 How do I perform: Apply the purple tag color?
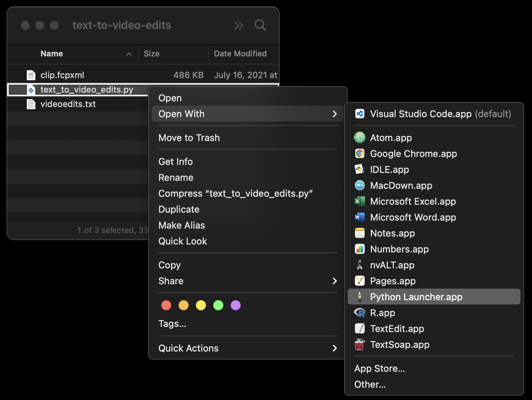click(236, 305)
